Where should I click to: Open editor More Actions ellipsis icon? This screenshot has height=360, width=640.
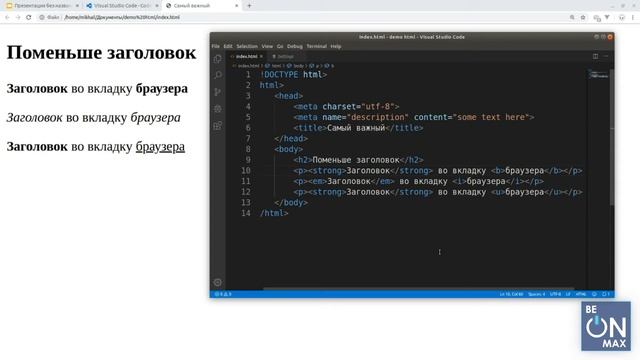(x=606, y=56)
